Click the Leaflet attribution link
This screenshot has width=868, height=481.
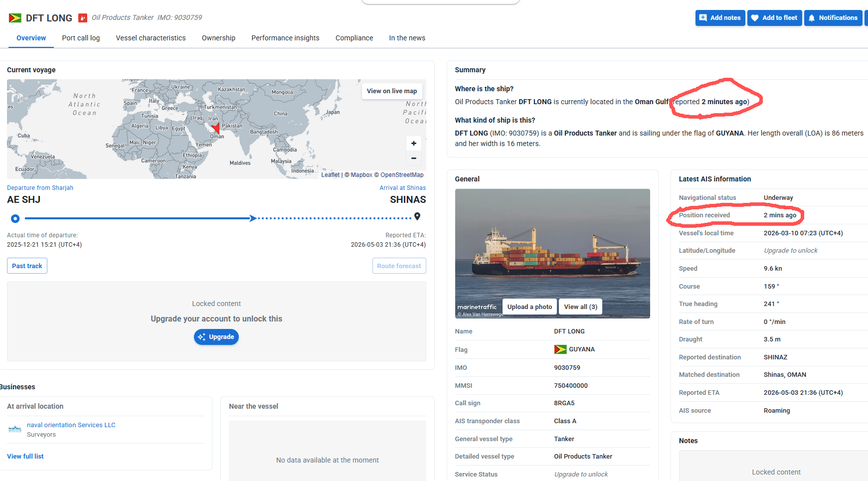pos(330,175)
